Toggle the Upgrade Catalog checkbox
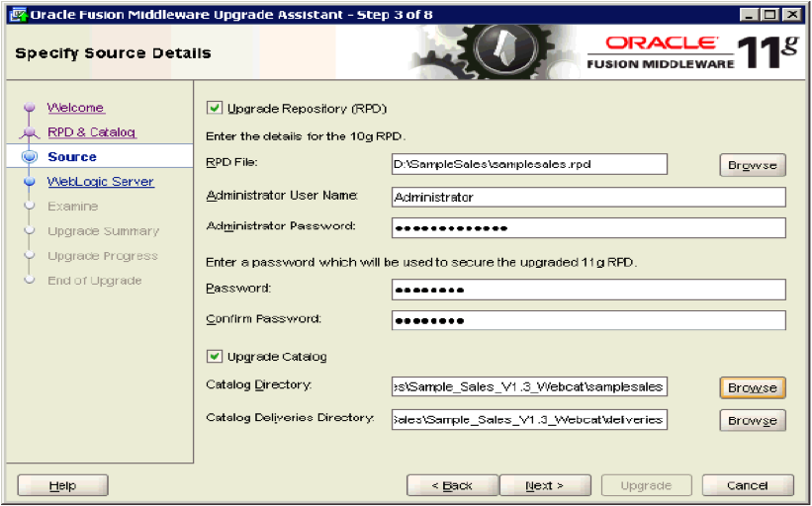 coord(214,357)
